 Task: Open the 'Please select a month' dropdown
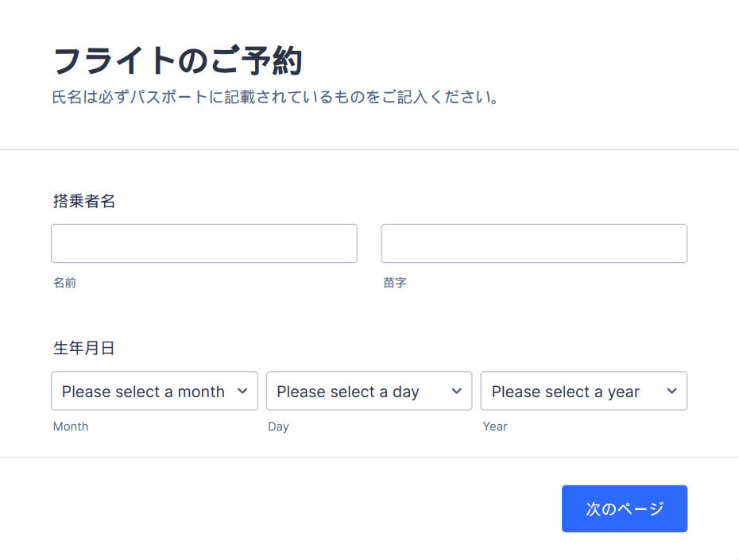click(x=155, y=391)
